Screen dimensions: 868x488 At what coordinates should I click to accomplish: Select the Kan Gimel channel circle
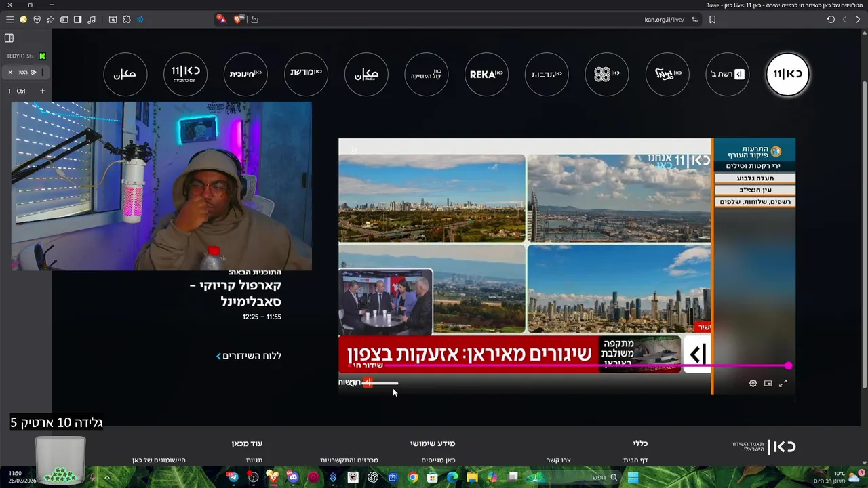667,74
